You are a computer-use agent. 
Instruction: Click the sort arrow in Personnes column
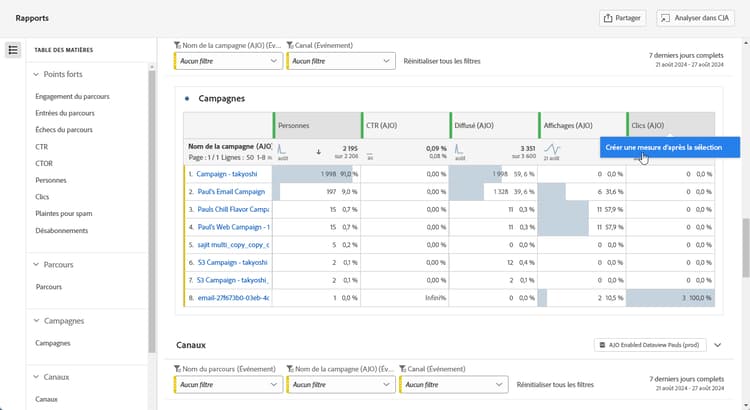coord(318,153)
